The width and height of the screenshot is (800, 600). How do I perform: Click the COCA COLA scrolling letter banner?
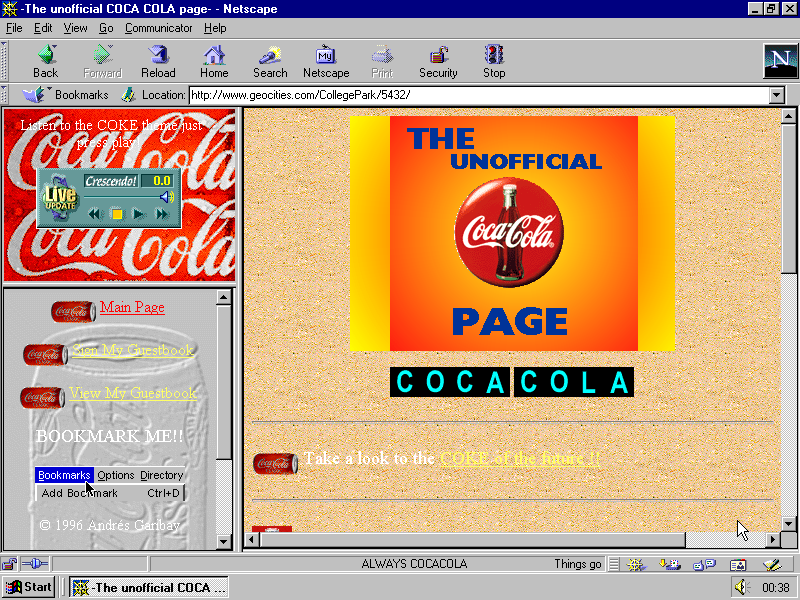point(512,382)
